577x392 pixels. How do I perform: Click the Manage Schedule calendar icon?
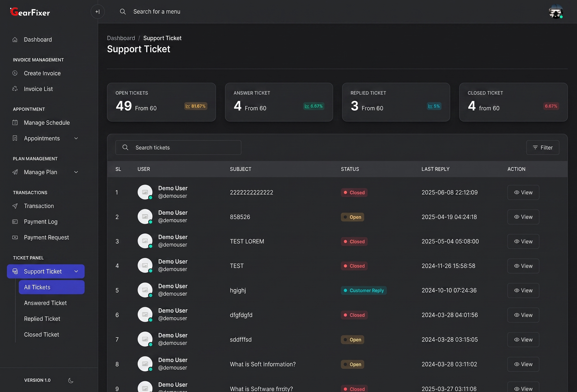[15, 123]
